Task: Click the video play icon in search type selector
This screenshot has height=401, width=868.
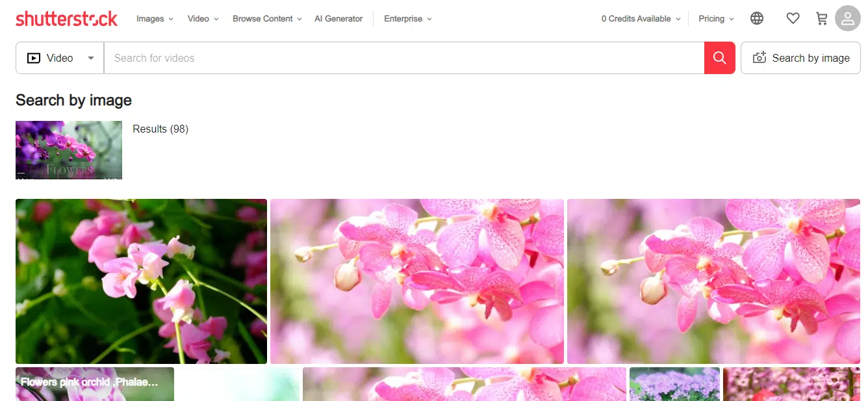Action: click(33, 58)
